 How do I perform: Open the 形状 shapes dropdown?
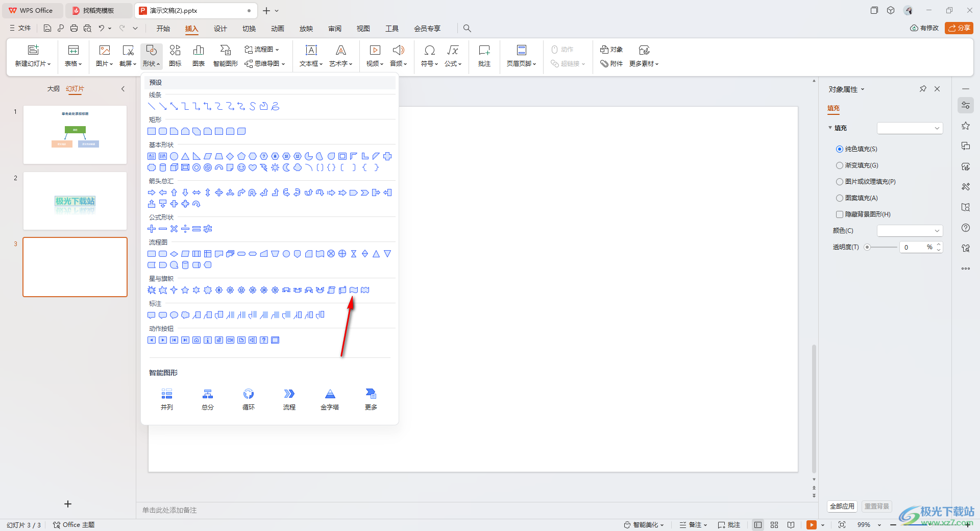point(152,56)
